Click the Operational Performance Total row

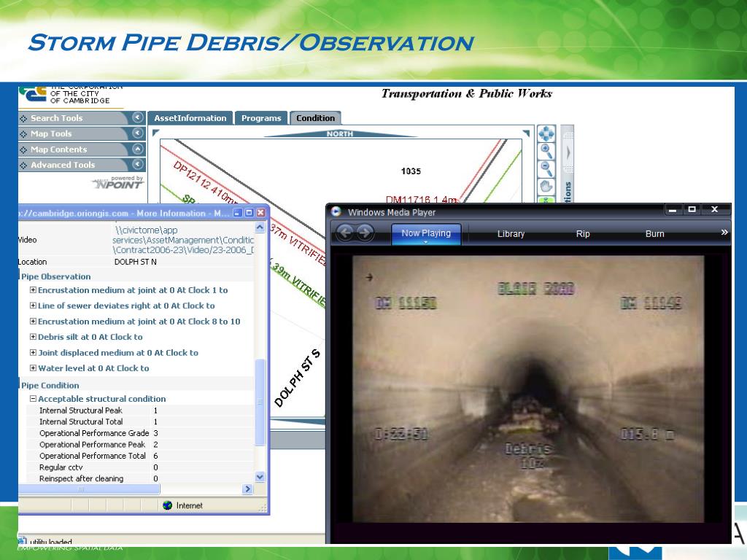[141, 456]
